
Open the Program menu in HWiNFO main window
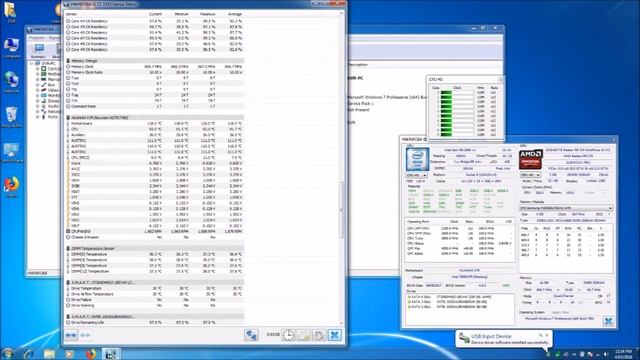tap(36, 38)
